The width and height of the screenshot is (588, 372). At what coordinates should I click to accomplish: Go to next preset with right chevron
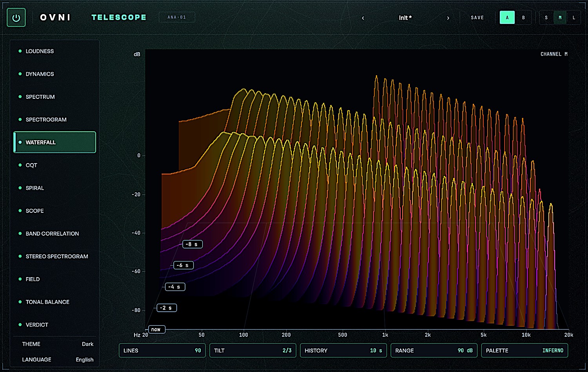point(448,18)
